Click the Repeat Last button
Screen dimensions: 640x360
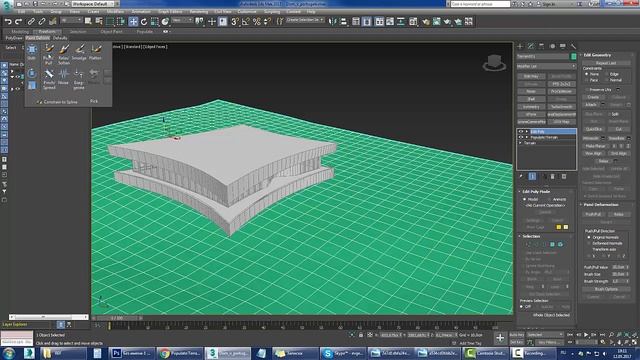click(x=606, y=63)
